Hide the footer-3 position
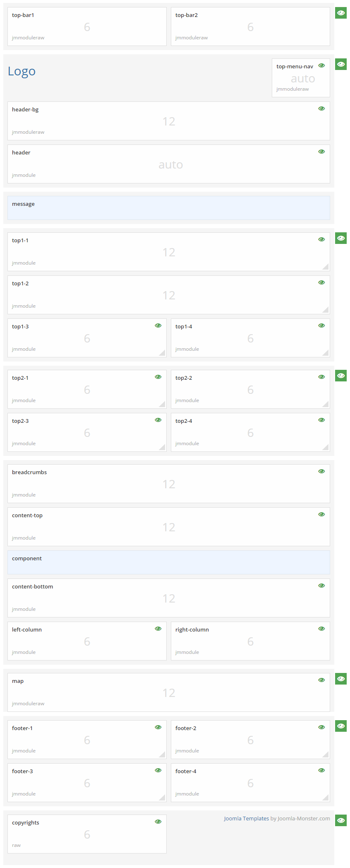Screen dimensions: 350x868 (x=158, y=770)
